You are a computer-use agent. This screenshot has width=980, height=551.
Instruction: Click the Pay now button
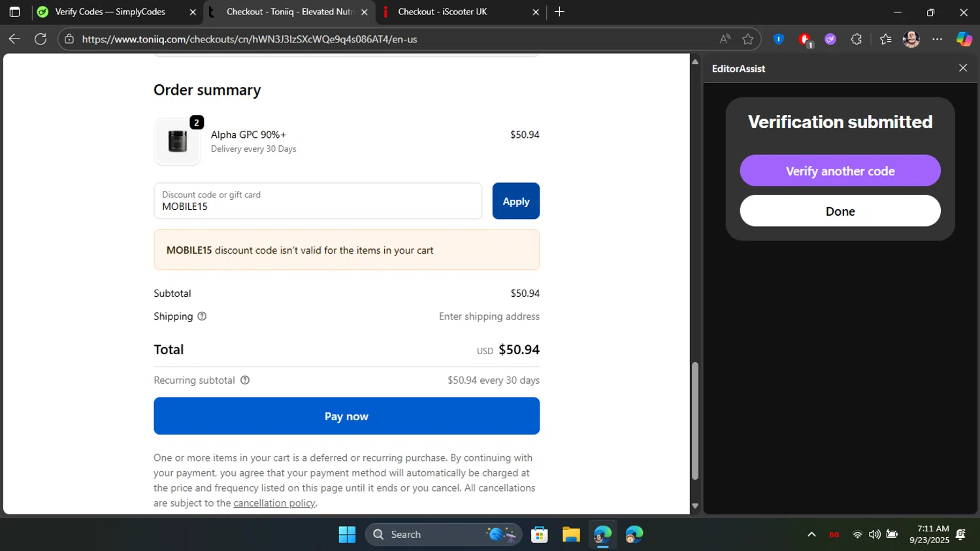pos(346,416)
